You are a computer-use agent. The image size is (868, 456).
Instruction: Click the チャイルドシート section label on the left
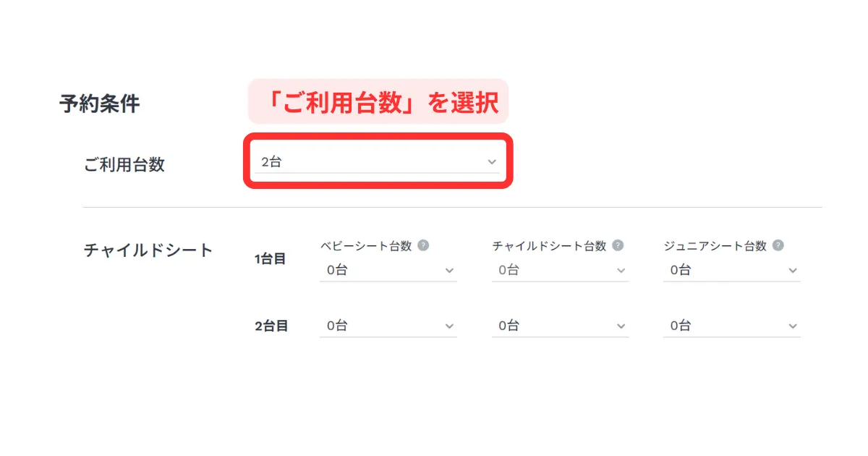coord(148,250)
